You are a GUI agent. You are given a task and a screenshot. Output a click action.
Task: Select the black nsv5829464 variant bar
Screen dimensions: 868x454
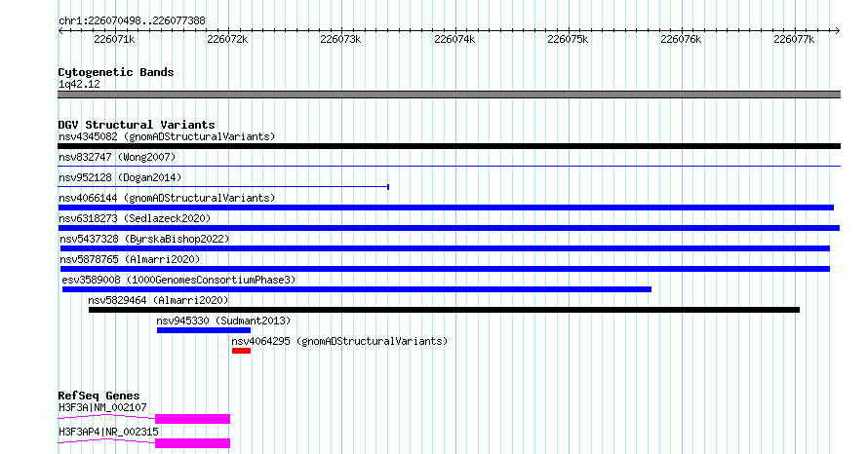point(444,310)
